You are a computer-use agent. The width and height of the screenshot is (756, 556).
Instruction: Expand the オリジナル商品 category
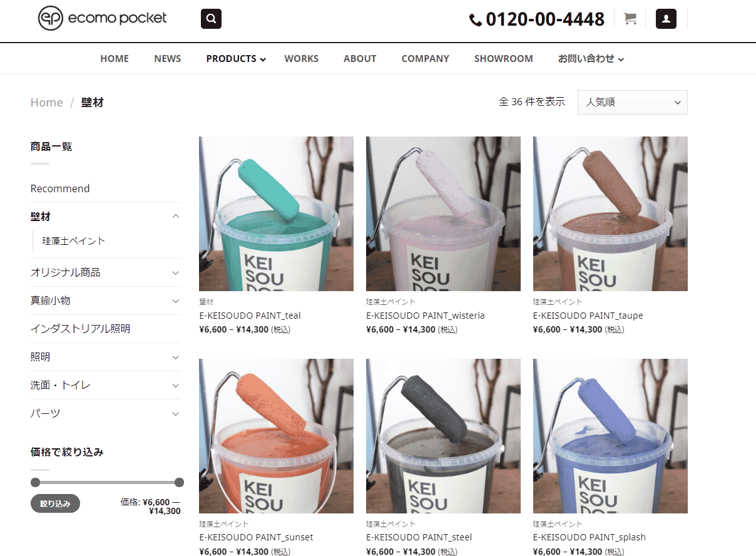[175, 273]
